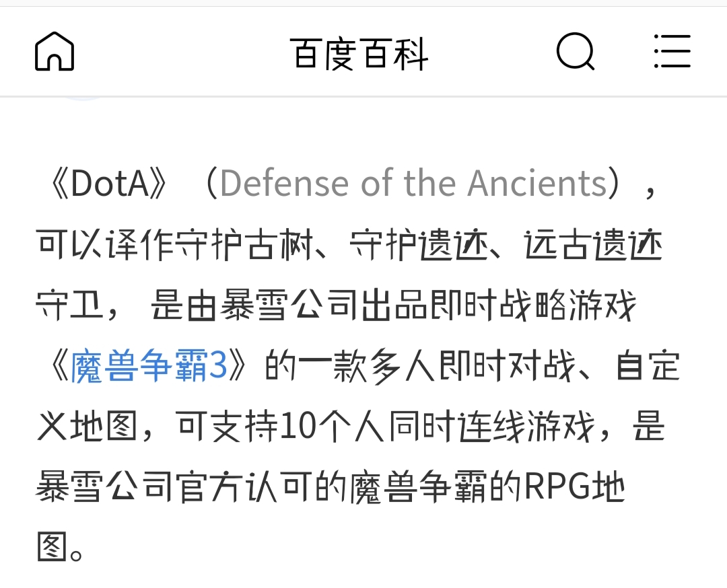Open the 魔兽争霸3 blue link

149,365
